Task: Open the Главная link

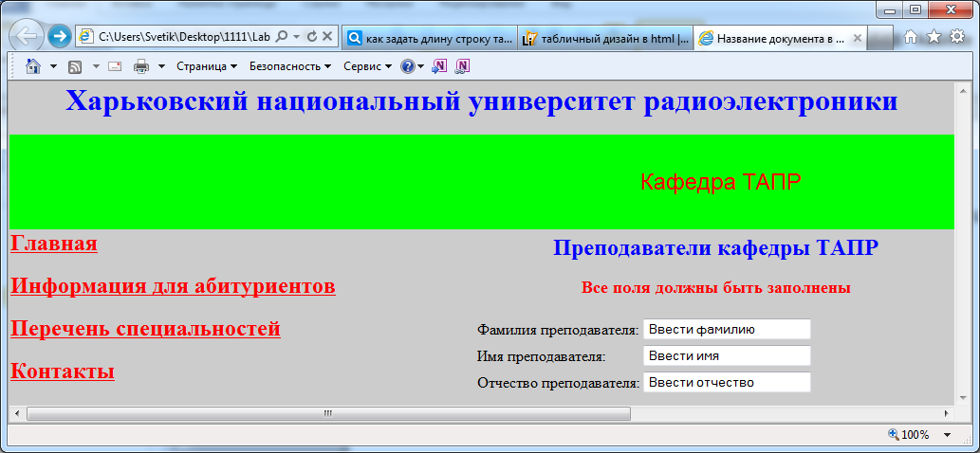Action: coord(54,244)
